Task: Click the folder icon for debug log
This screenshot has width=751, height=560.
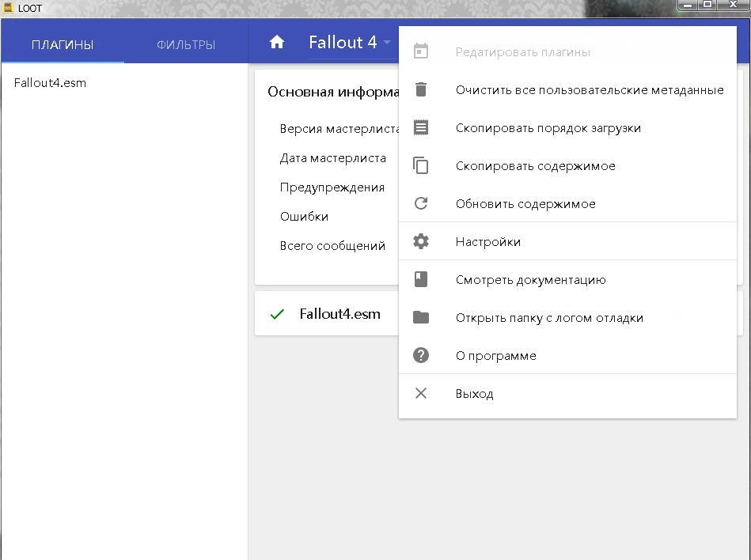Action: [x=421, y=318]
